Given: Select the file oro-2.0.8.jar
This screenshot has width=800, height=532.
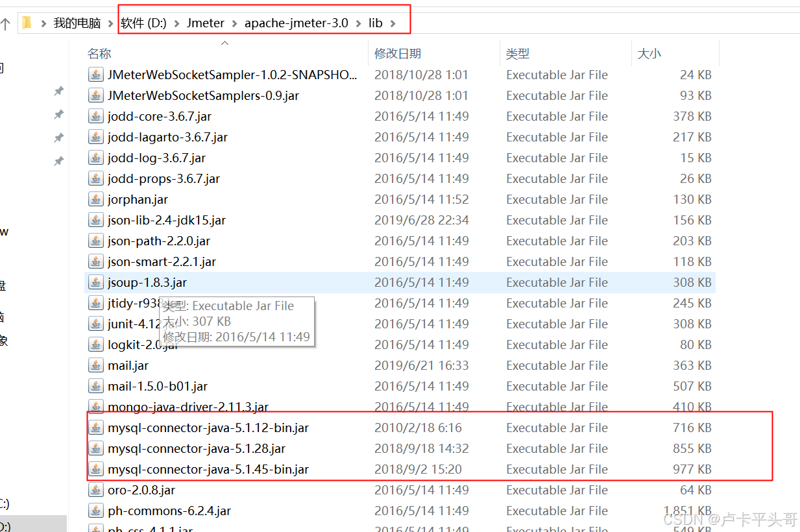Looking at the screenshot, I should pyautogui.click(x=141, y=490).
